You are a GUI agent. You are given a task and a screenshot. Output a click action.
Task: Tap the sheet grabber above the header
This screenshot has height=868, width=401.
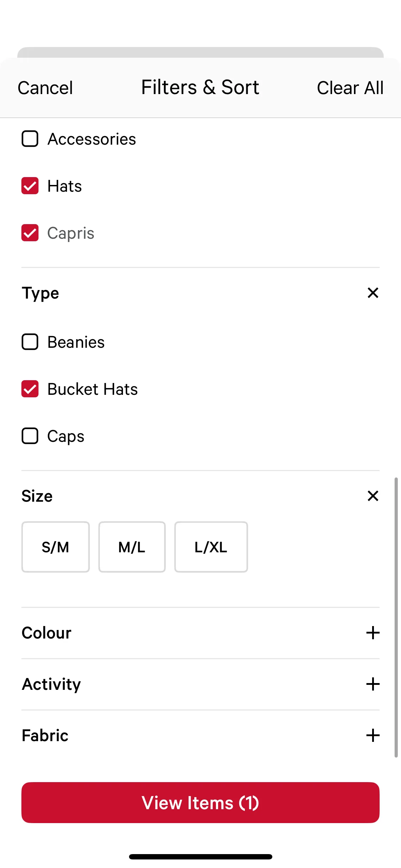pyautogui.click(x=200, y=52)
